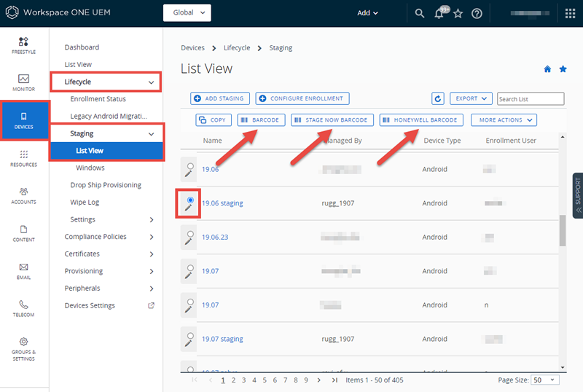Open the help question mark icon

[477, 14]
